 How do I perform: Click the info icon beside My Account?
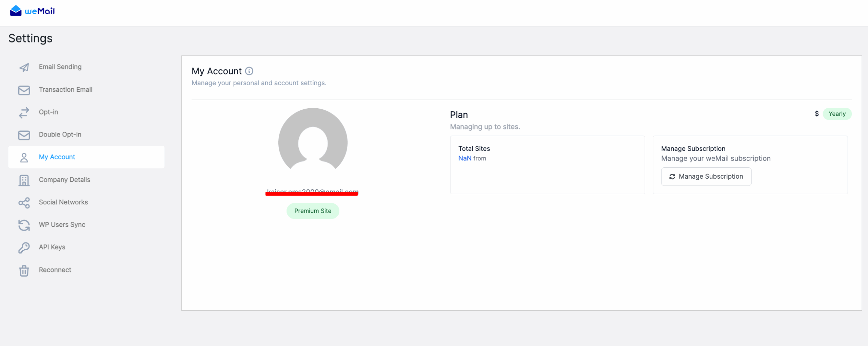click(x=249, y=71)
